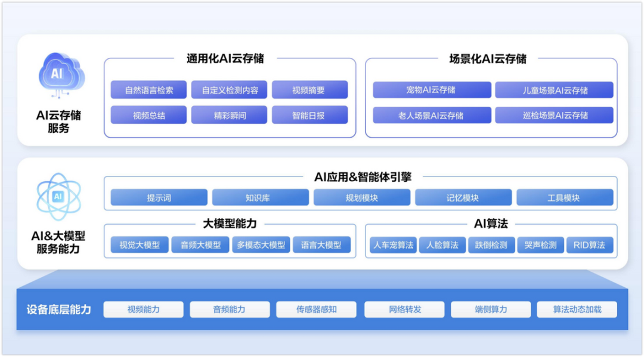
Task: Select the 自然语言检索 block
Action: (x=148, y=90)
